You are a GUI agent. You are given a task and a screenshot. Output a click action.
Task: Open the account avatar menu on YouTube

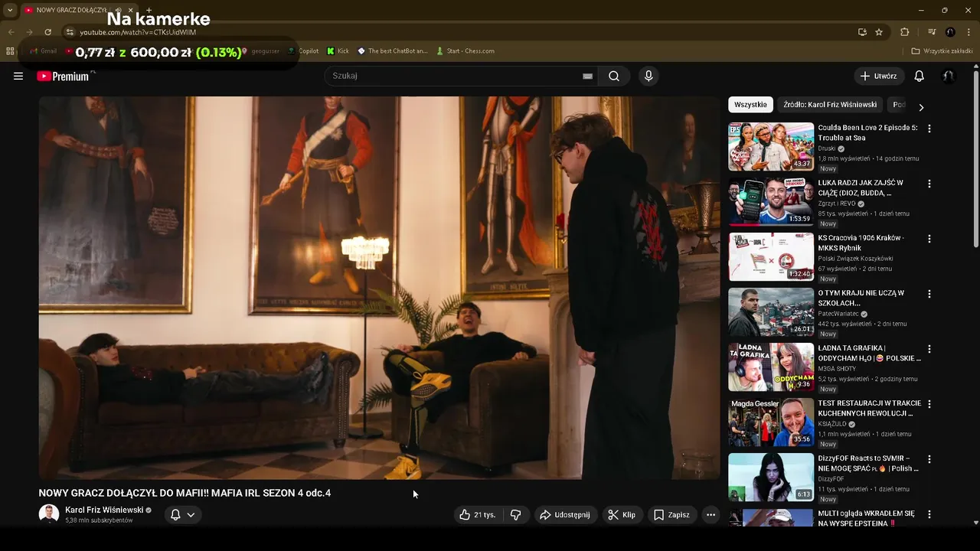948,76
